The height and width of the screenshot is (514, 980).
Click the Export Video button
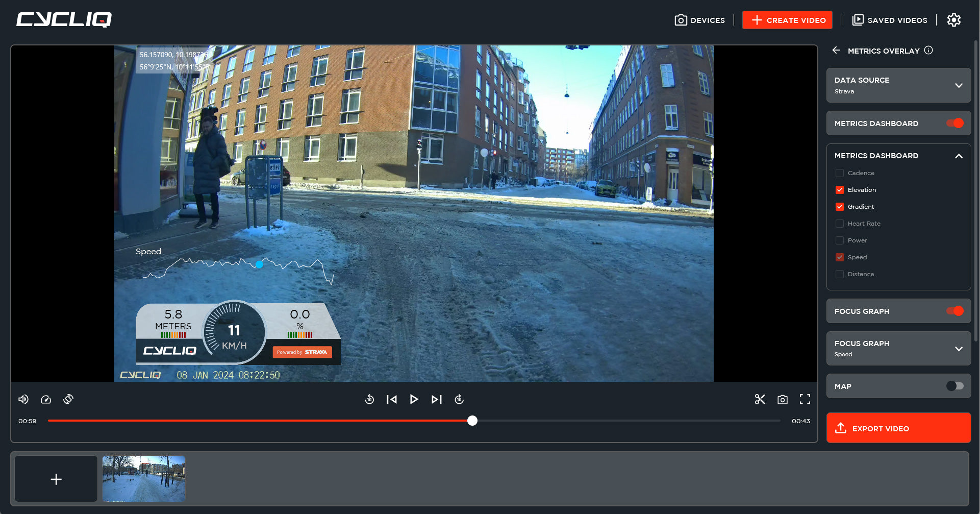click(x=898, y=428)
